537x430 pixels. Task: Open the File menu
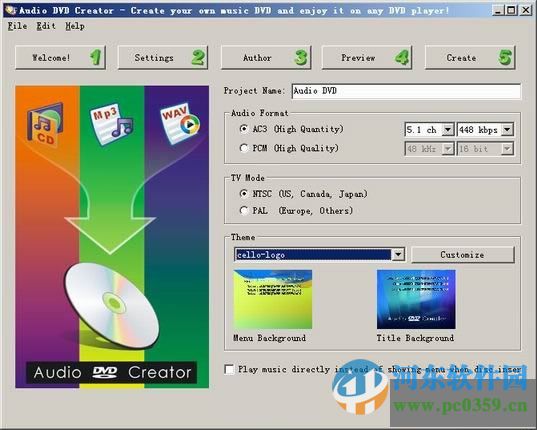[17, 26]
